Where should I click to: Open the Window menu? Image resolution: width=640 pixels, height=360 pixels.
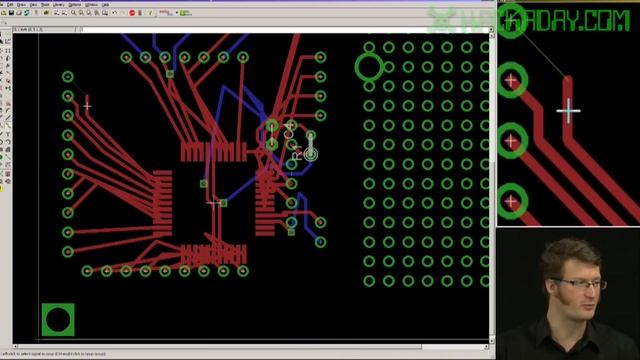coord(91,4)
